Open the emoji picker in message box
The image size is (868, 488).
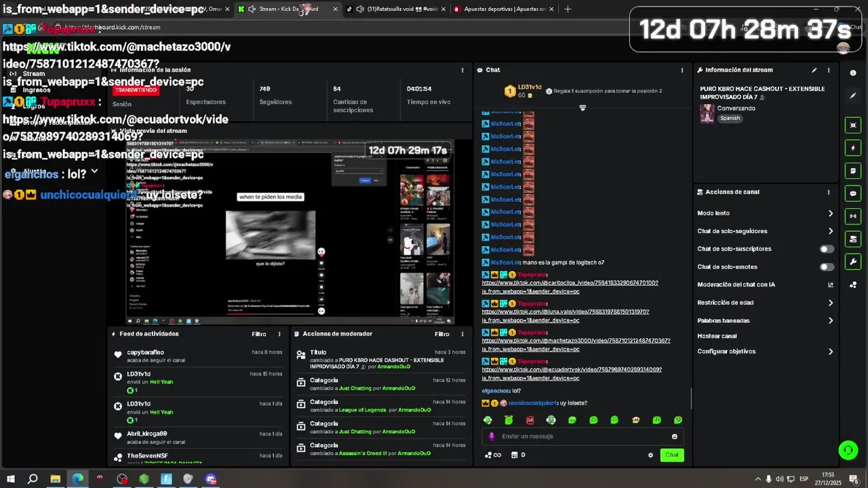[x=674, y=436]
